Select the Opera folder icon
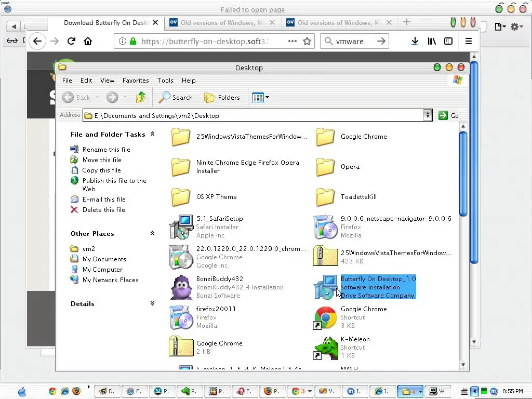This screenshot has height=399, width=532. (325, 167)
